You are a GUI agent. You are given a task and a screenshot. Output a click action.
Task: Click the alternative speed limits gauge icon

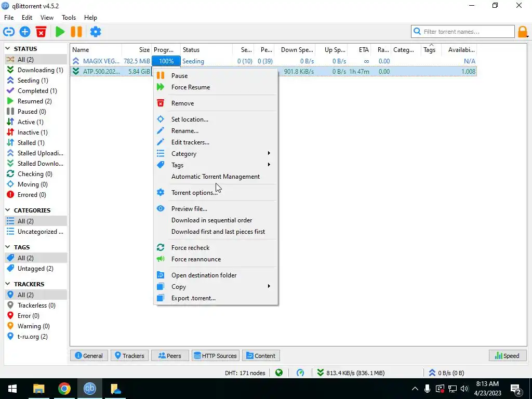[300, 373]
